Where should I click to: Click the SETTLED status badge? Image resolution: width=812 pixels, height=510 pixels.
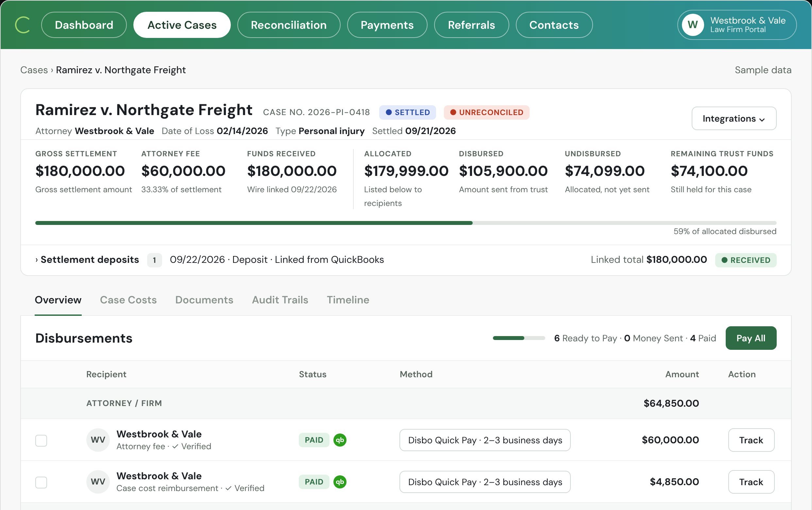[x=407, y=112]
